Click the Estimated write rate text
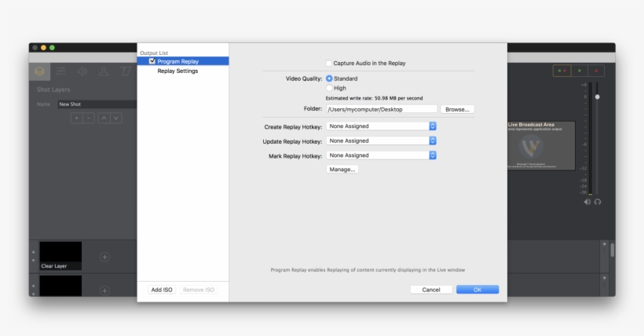The height and width of the screenshot is (336, 644). pos(374,98)
